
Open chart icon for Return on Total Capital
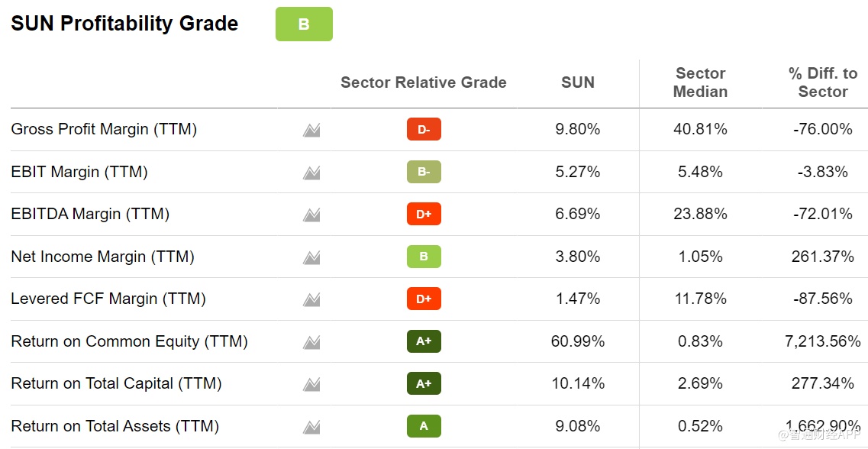pyautogui.click(x=311, y=384)
